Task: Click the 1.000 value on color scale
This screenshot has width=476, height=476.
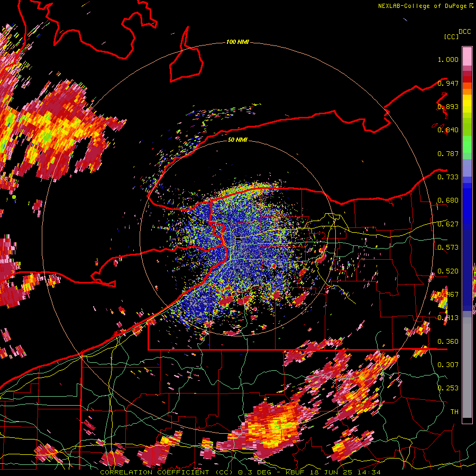Action: [x=448, y=59]
